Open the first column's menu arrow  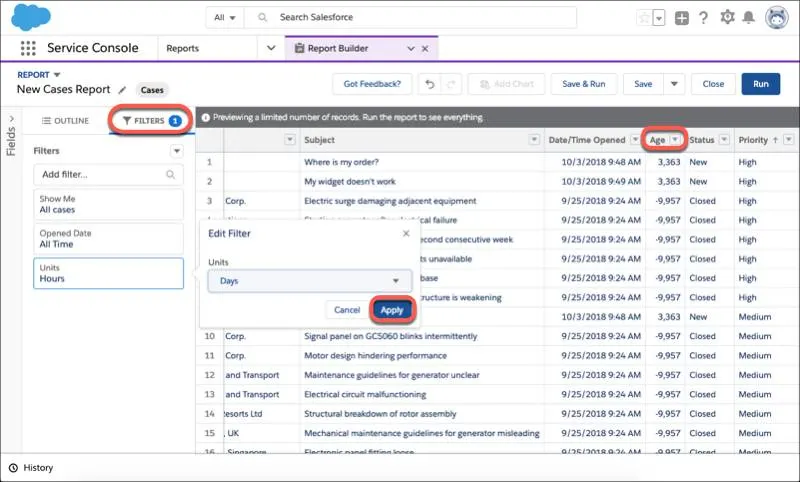click(x=290, y=140)
